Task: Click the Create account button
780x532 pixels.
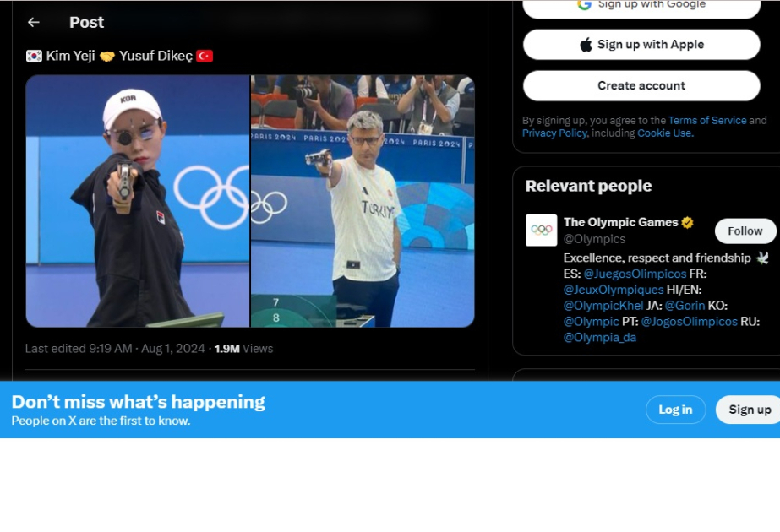Action: click(x=641, y=85)
